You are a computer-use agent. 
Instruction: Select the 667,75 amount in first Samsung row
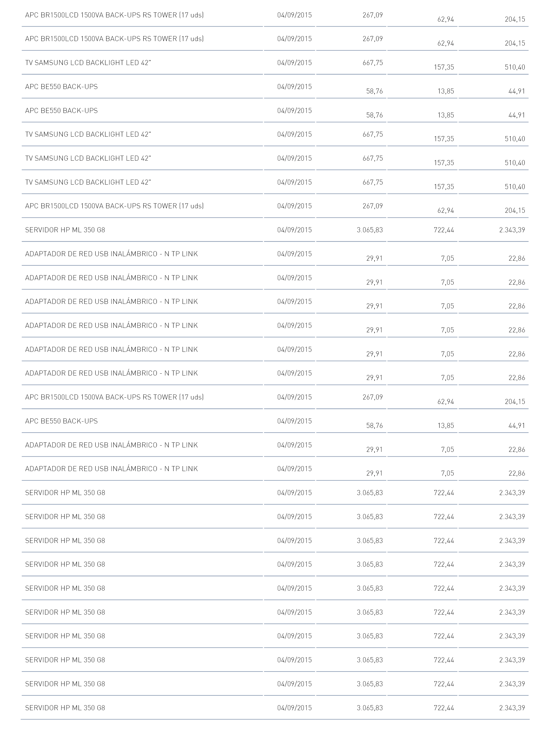click(373, 63)
